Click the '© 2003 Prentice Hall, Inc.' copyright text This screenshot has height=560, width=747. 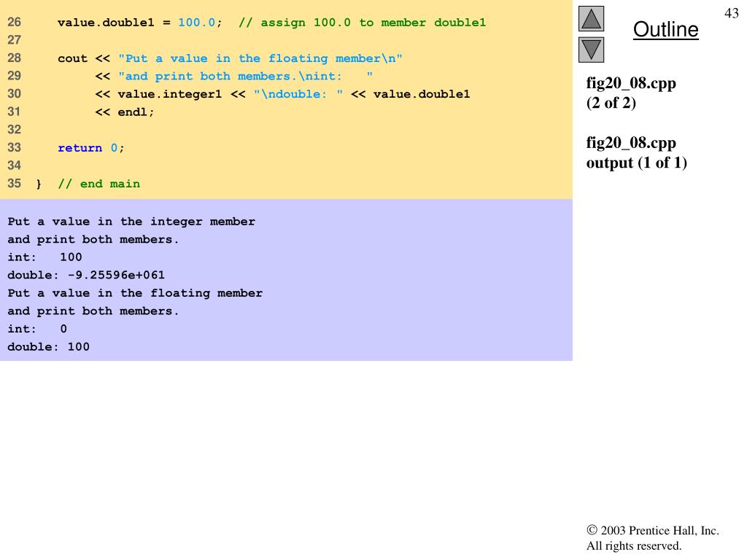(653, 531)
